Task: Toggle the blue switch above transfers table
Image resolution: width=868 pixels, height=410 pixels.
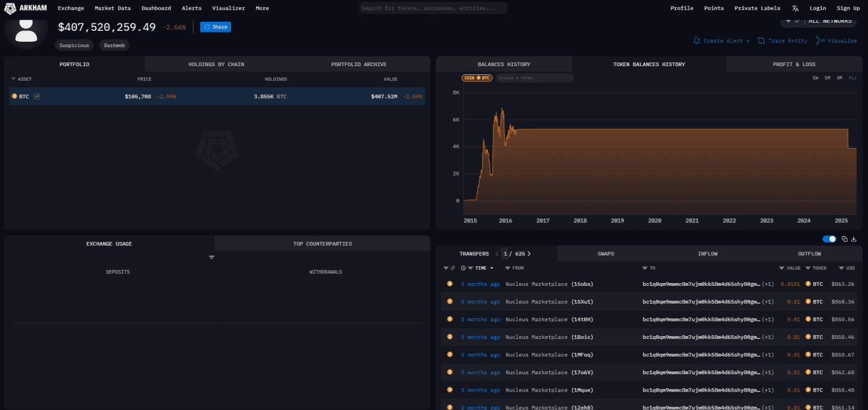Action: 829,239
